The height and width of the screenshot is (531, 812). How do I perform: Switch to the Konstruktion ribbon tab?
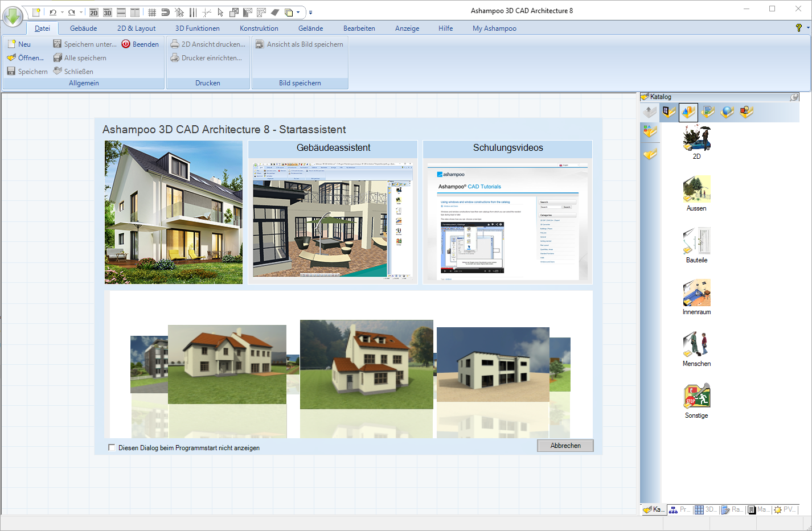pos(259,28)
